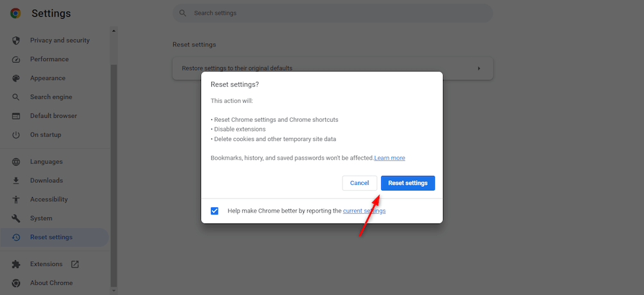Viewport: 644px width, 295px height.
Task: Click the Search engine magnifier icon
Action: pos(16,97)
